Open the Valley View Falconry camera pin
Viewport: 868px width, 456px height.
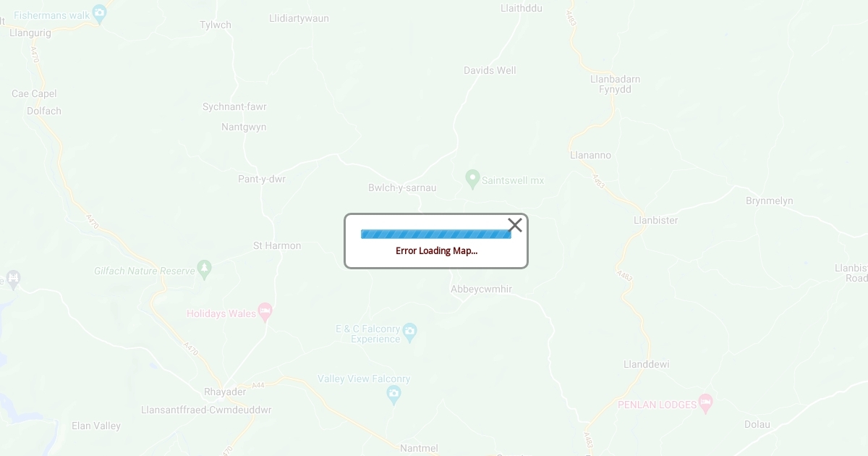[x=393, y=395]
